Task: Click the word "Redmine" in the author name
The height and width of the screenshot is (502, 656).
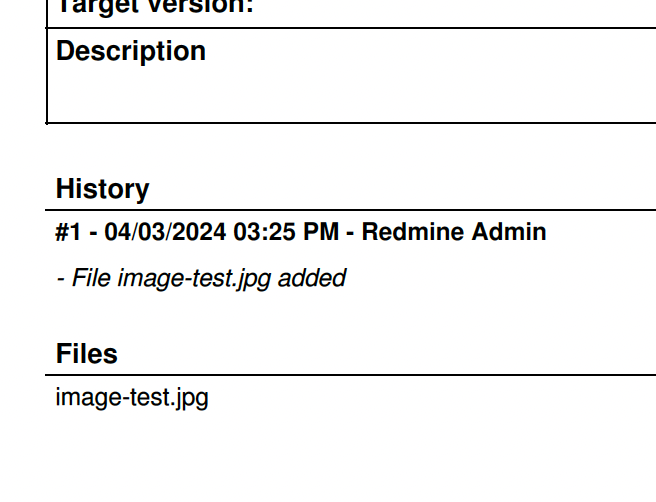Action: pyautogui.click(x=413, y=232)
